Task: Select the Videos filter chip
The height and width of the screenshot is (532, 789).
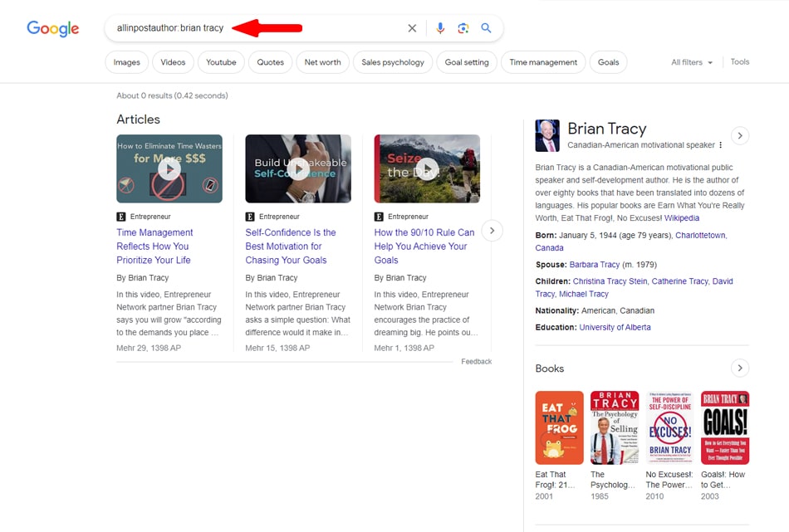Action: click(x=173, y=62)
